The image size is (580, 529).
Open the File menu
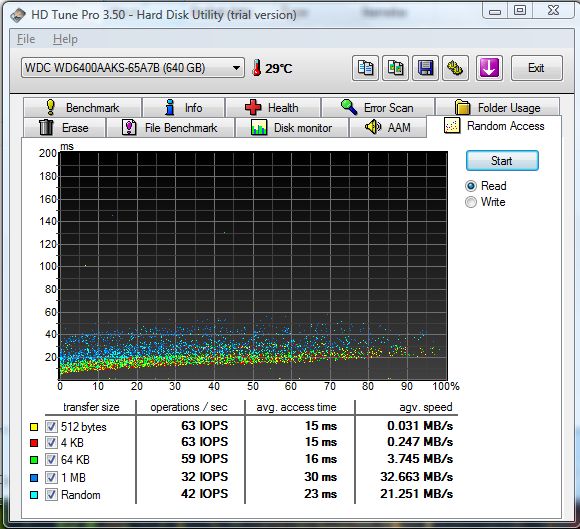(x=26, y=39)
